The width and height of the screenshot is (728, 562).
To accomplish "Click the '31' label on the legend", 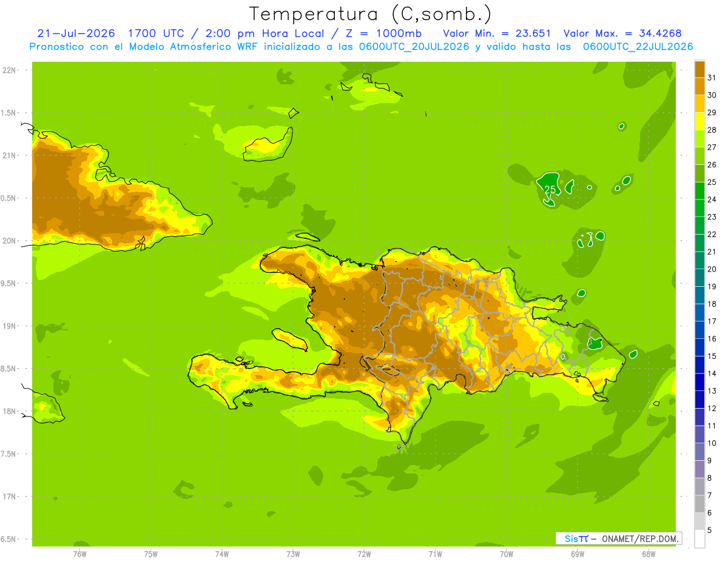I will (712, 78).
